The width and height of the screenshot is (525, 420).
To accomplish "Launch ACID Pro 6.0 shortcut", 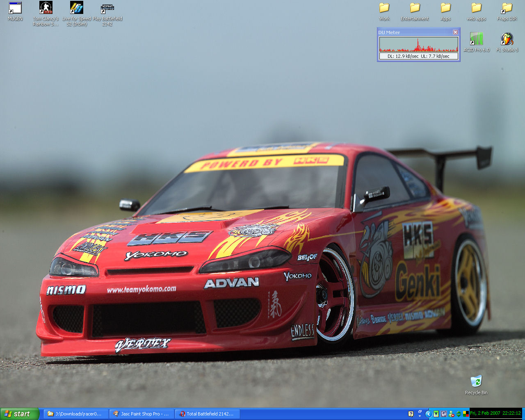I will [477, 42].
